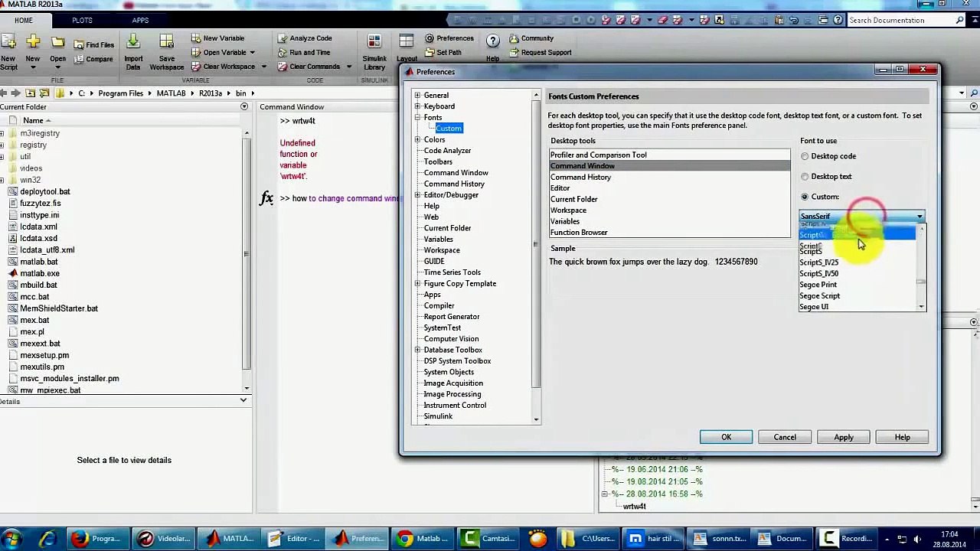Click the Request Support icon
The image size is (980, 551).
pos(514,52)
